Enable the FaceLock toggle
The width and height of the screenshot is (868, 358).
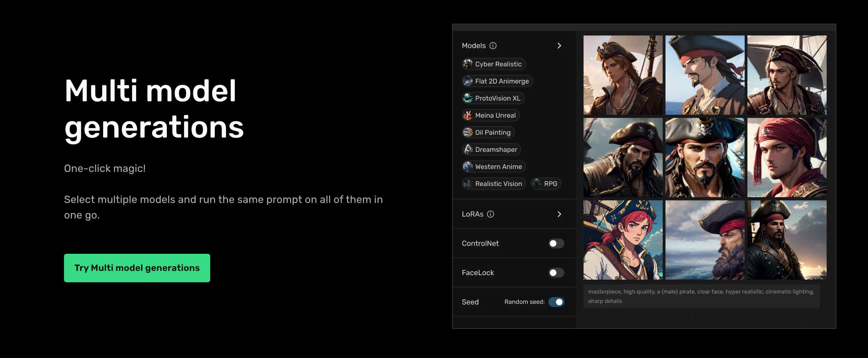(556, 273)
